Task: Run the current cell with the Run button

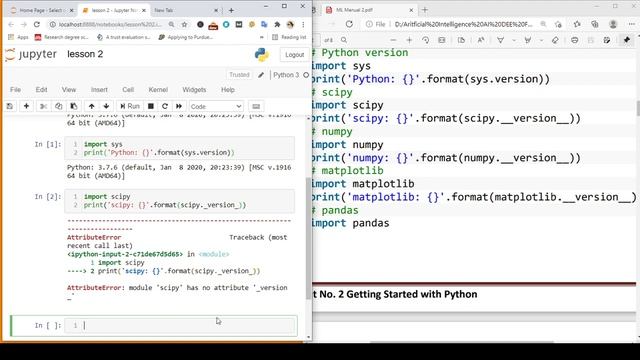Action: [x=130, y=106]
